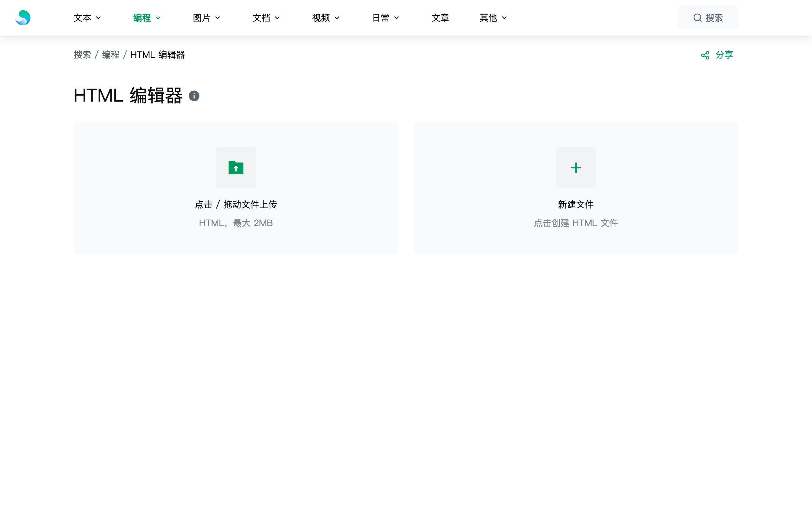Viewport: 812px width, 508px height.
Task: Open the 其他 dropdown menu
Action: [x=493, y=18]
